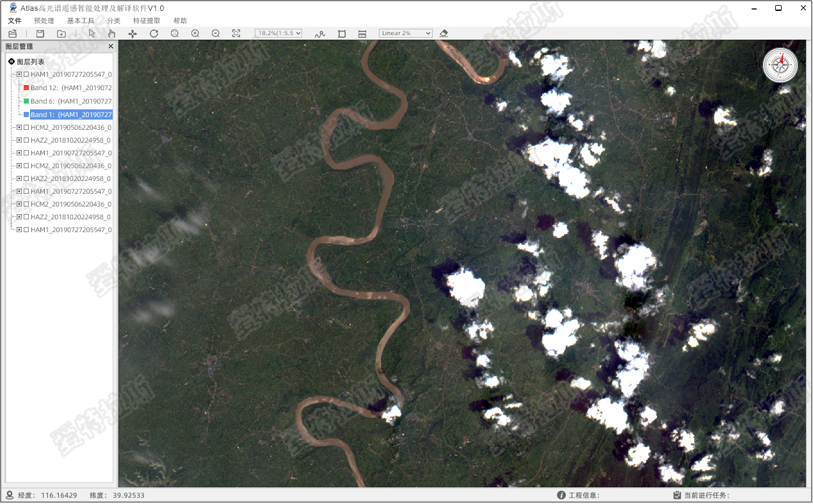Open the 预处理 menu
This screenshot has width=813, height=504.
[x=44, y=20]
